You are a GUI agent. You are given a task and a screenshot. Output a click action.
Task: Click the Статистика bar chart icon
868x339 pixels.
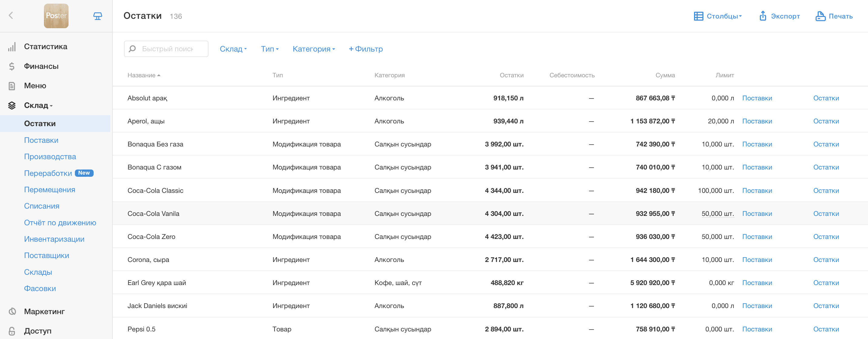[12, 47]
